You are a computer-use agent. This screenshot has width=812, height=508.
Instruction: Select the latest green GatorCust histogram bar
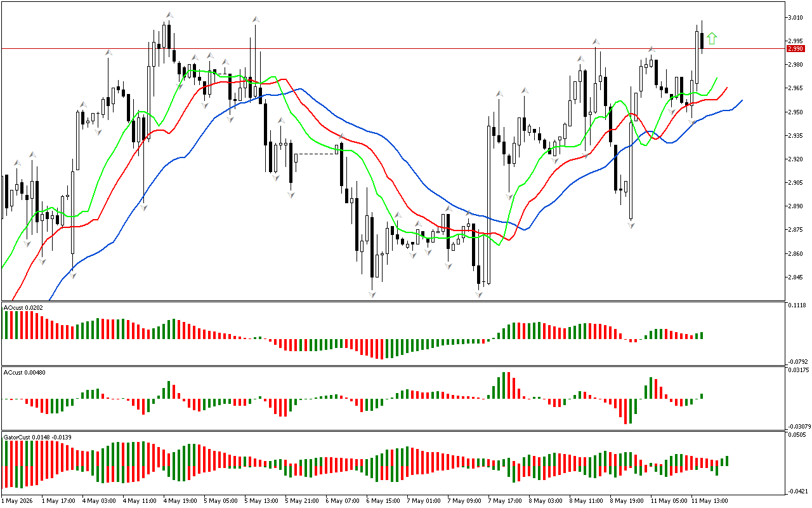727,461
